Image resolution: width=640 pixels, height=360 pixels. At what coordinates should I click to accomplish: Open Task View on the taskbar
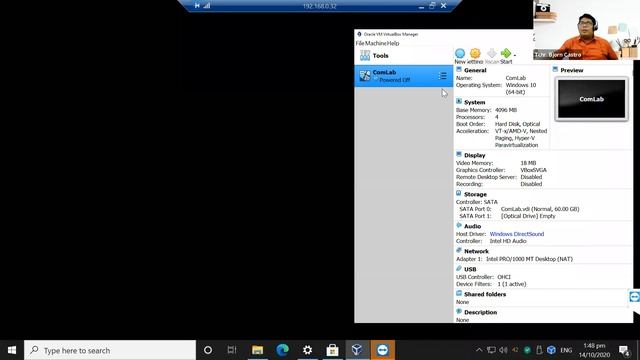[232, 350]
